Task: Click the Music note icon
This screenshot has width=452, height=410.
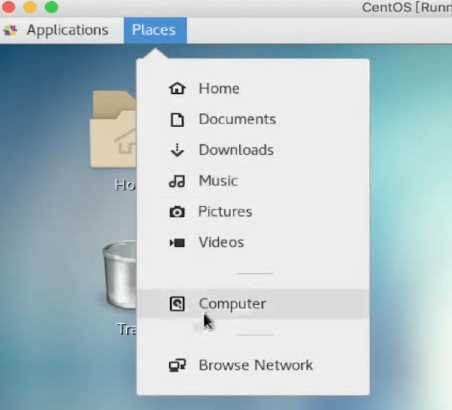Action: tap(177, 181)
